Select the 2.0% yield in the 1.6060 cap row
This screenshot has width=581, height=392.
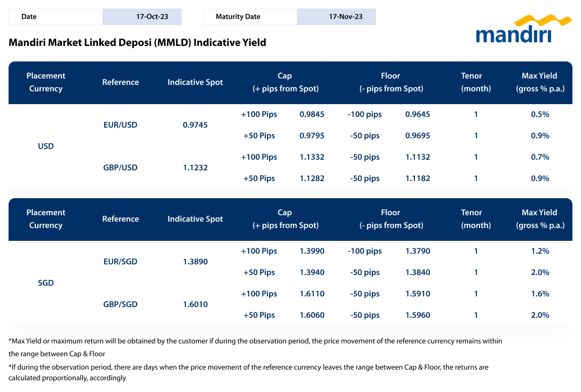(x=540, y=315)
